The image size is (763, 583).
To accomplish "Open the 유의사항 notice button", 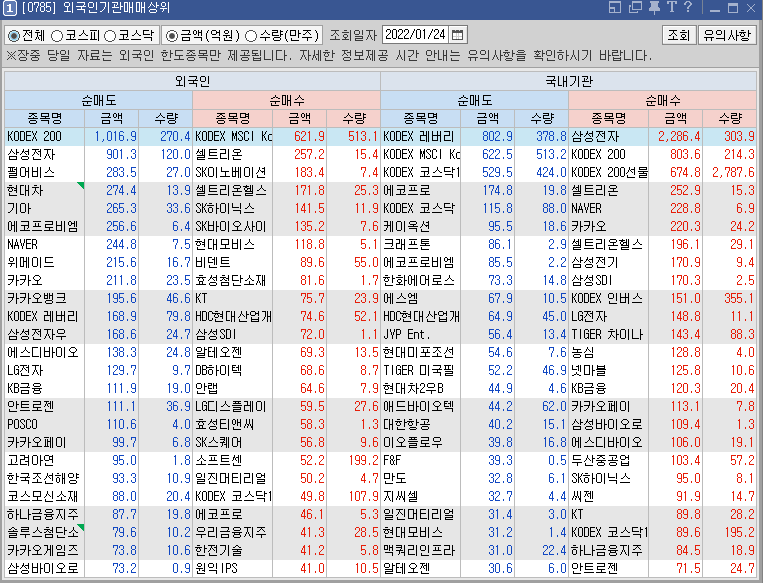I will point(727,35).
